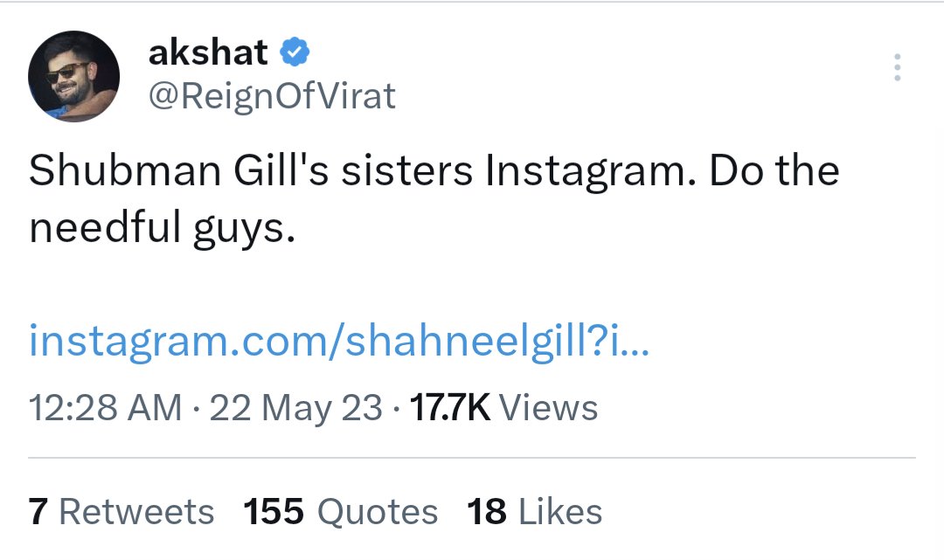Open the three-dot more options menu
This screenshot has width=944, height=560.
pyautogui.click(x=897, y=68)
